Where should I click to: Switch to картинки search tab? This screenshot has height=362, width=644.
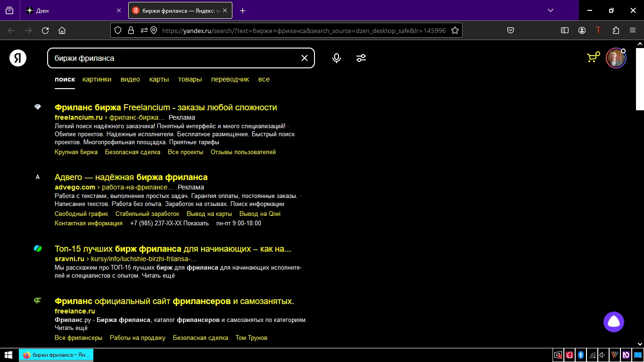(97, 79)
